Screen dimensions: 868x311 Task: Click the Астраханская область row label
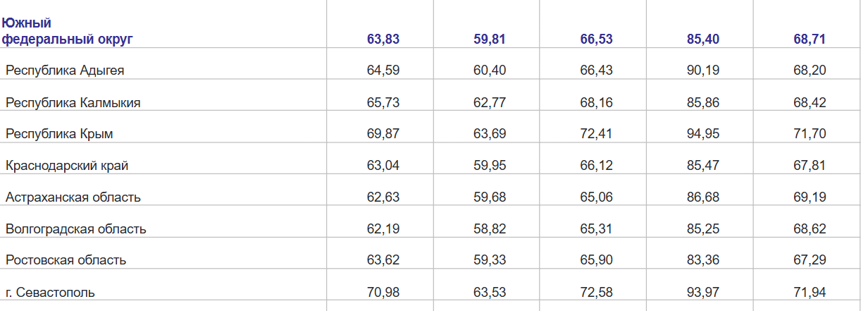coord(73,197)
